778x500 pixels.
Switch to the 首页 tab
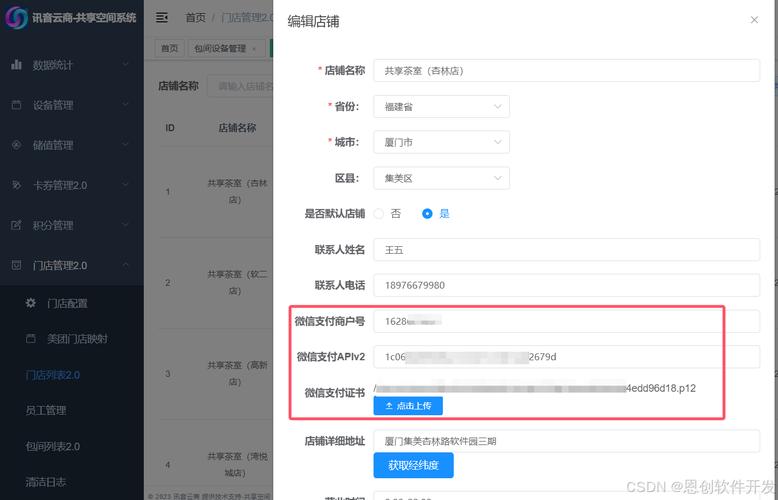tap(170, 48)
